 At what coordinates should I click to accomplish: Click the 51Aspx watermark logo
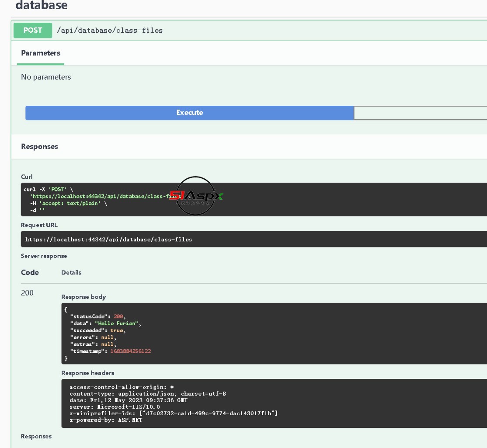pyautogui.click(x=195, y=196)
